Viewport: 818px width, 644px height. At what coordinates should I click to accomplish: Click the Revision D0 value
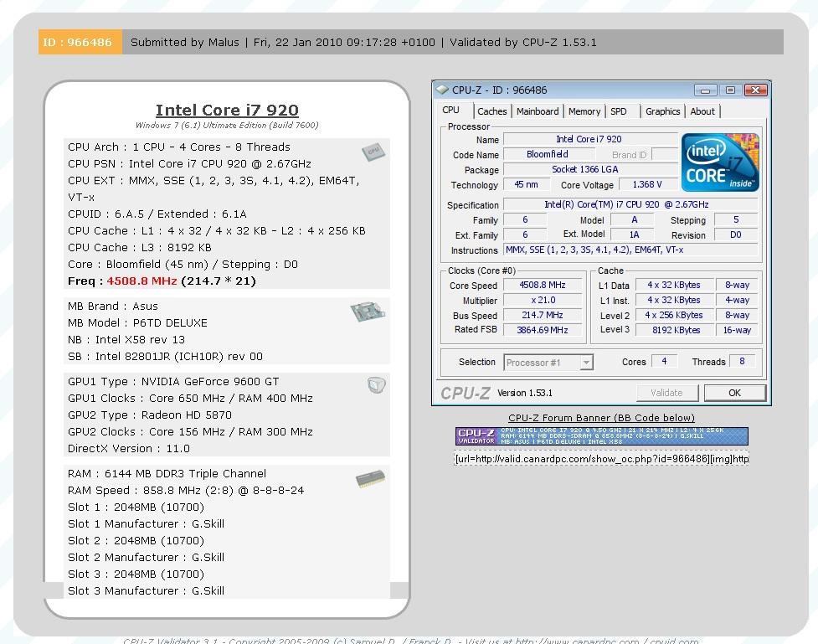pos(736,234)
